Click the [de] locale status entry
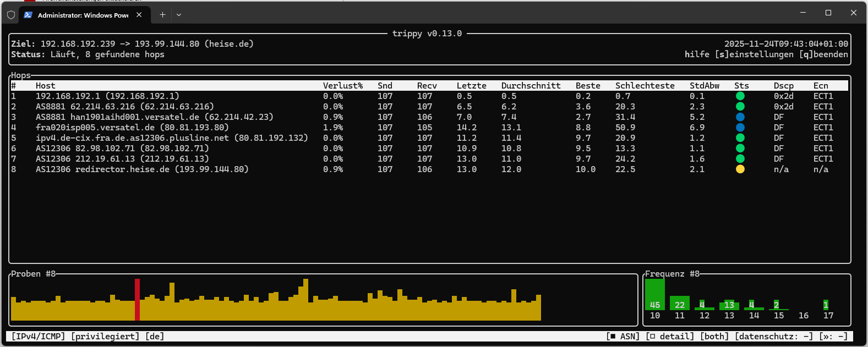Viewport: 868px width, 347px height. pos(155,336)
